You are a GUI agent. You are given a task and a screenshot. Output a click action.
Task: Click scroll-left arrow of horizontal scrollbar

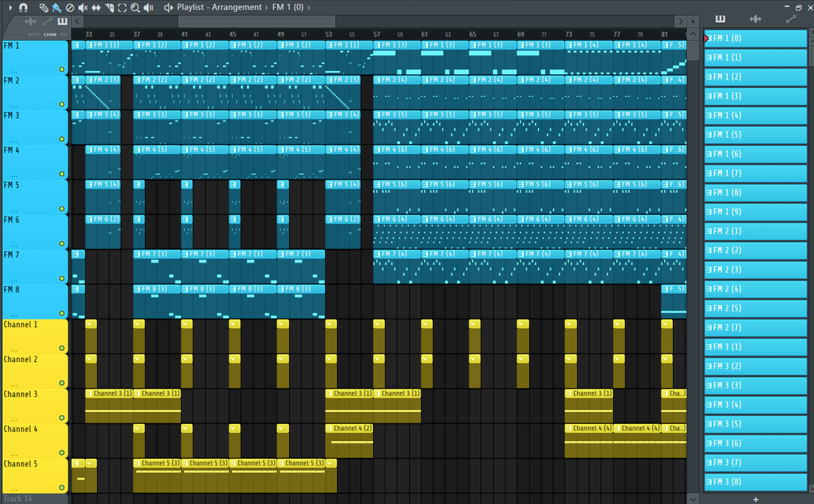pos(78,22)
